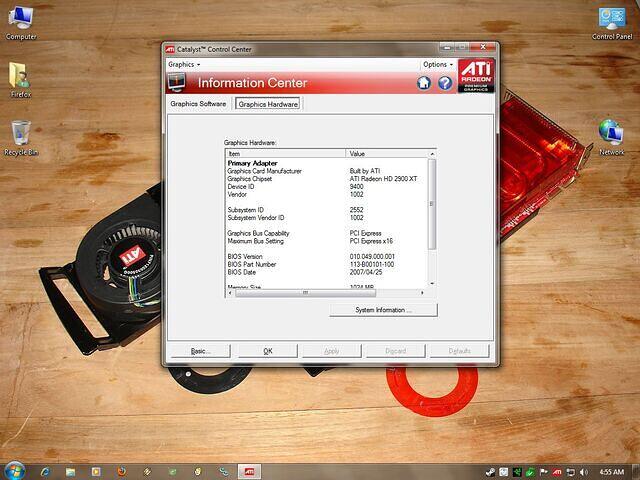Click the Discard button
The width and height of the screenshot is (640, 480).
point(396,351)
